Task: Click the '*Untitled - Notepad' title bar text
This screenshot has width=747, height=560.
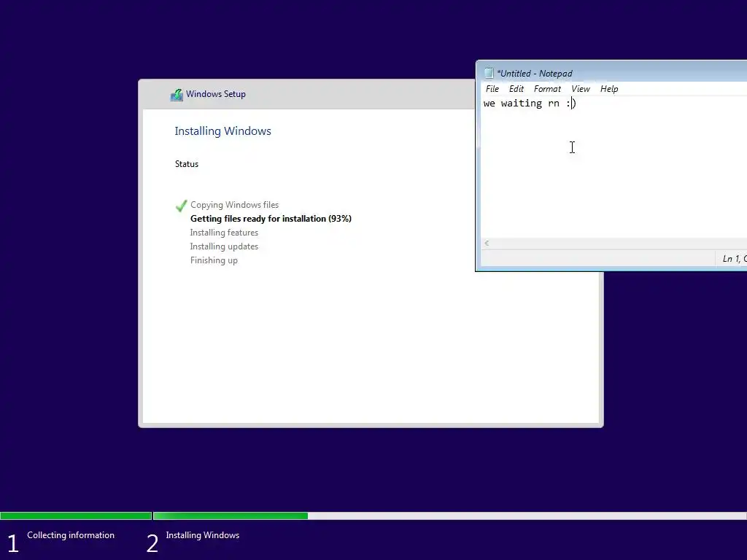Action: [x=535, y=74]
